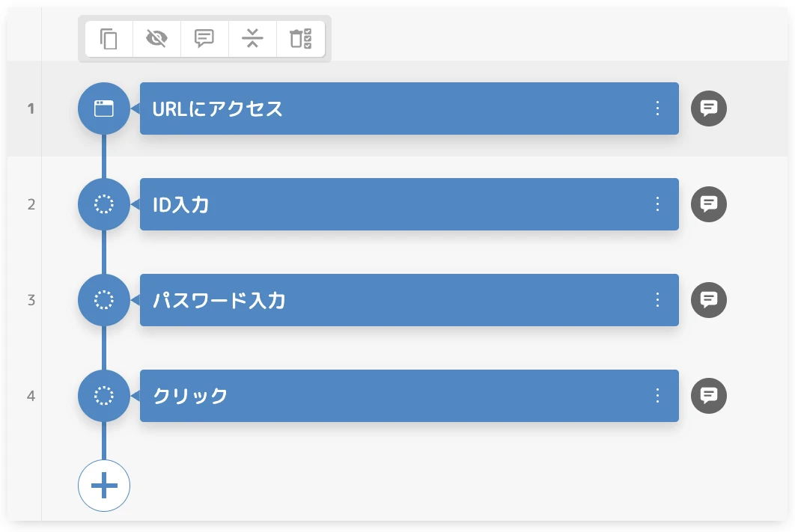
Task: Click the dotted circle icon of クリック step
Action: point(104,396)
